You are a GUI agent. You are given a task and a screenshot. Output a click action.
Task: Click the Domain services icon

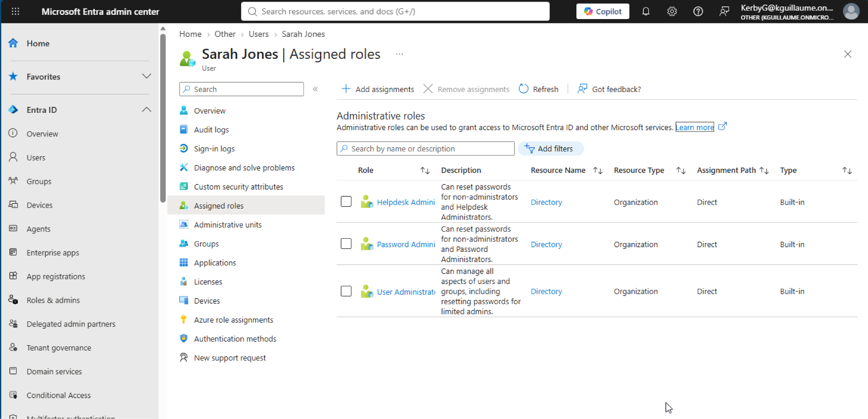coord(13,371)
